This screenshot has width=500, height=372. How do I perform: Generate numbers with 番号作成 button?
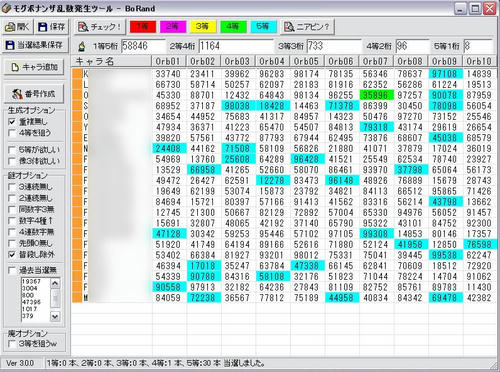point(34,94)
